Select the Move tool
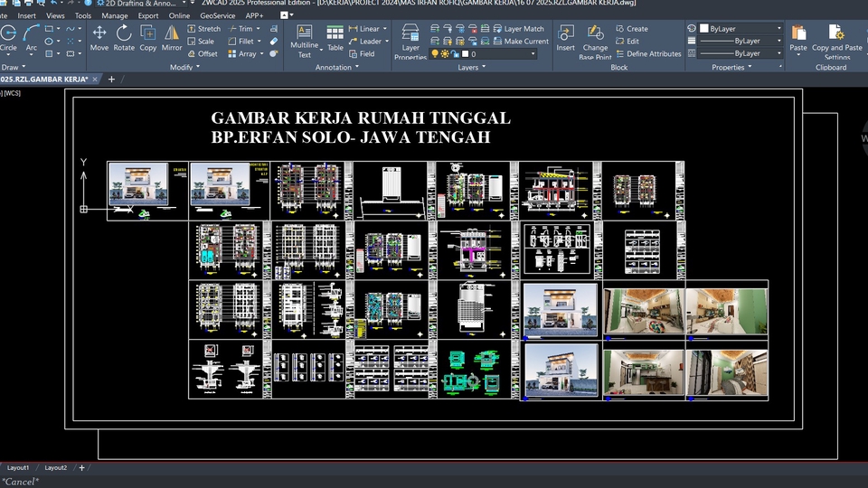 pos(99,37)
